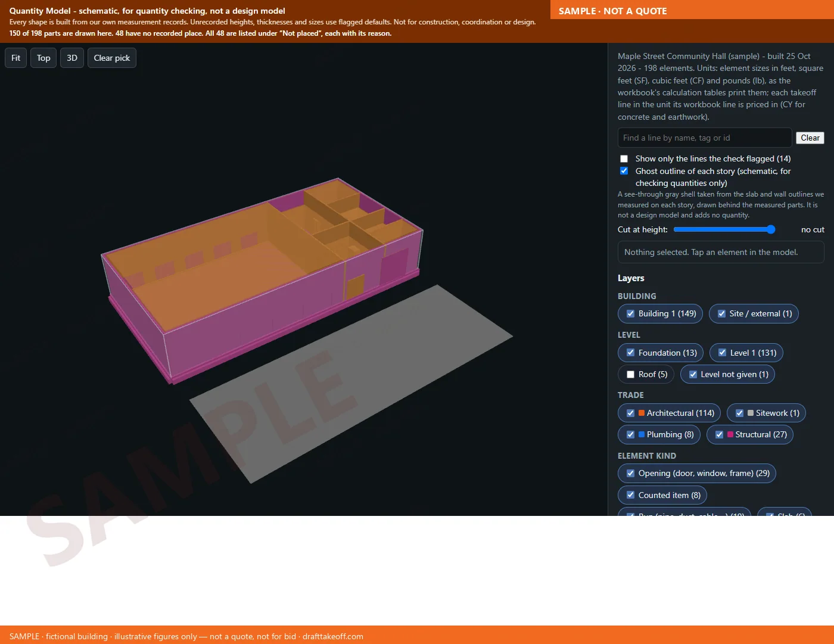834x644 pixels.
Task: Switch to Top view
Action: [x=43, y=58]
